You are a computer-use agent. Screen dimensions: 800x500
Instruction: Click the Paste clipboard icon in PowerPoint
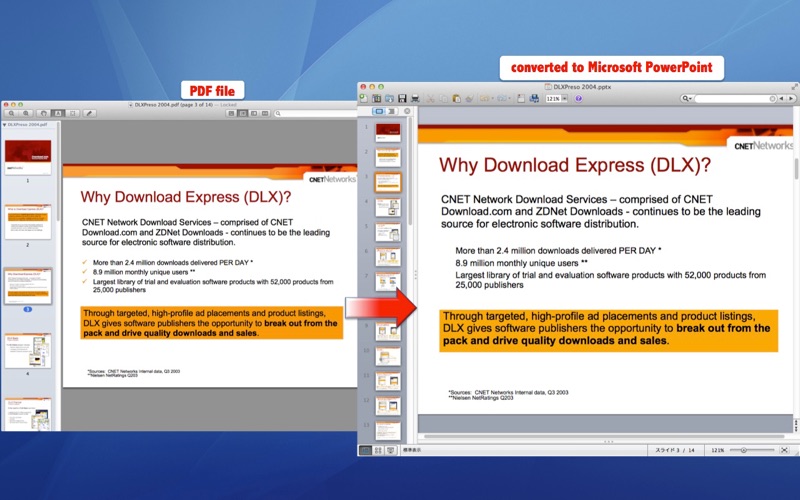coord(456,98)
